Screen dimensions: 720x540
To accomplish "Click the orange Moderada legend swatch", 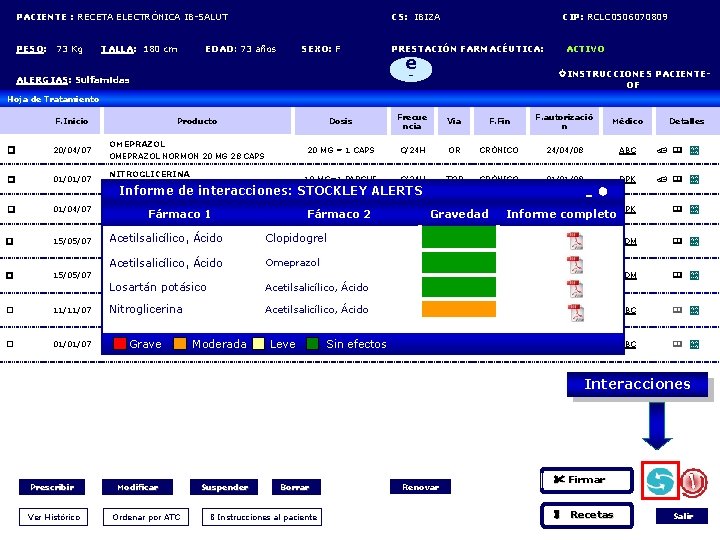I will (180, 343).
